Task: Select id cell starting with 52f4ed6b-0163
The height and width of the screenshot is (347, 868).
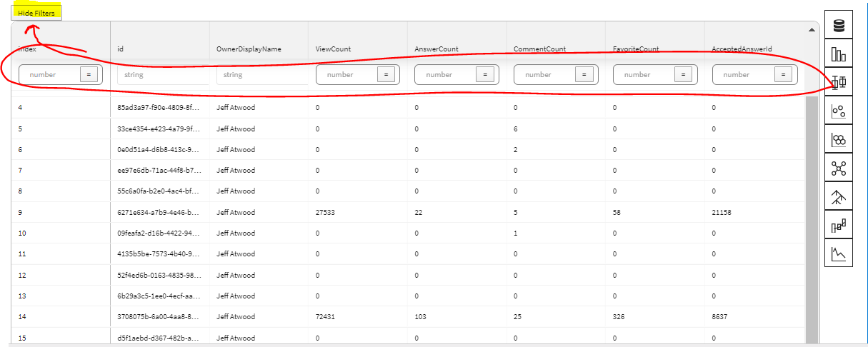Action: 159,275
